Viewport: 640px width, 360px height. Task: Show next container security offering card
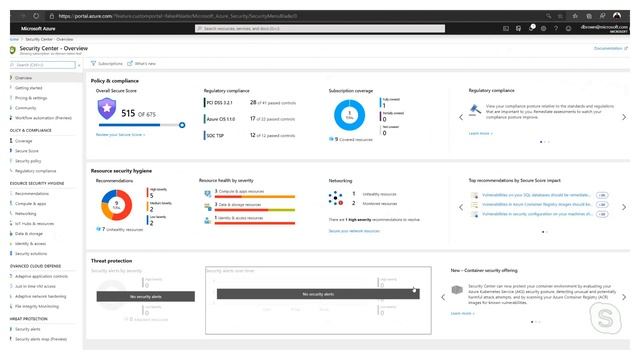(624, 297)
